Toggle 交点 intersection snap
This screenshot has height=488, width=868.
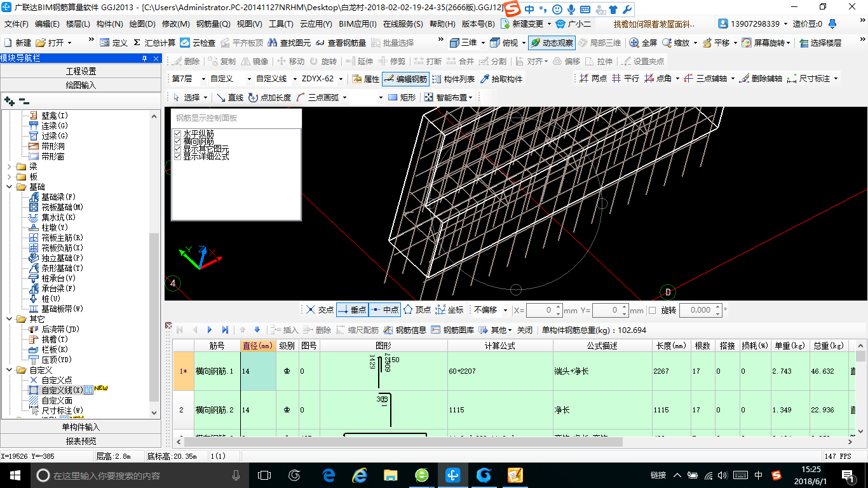[319, 310]
